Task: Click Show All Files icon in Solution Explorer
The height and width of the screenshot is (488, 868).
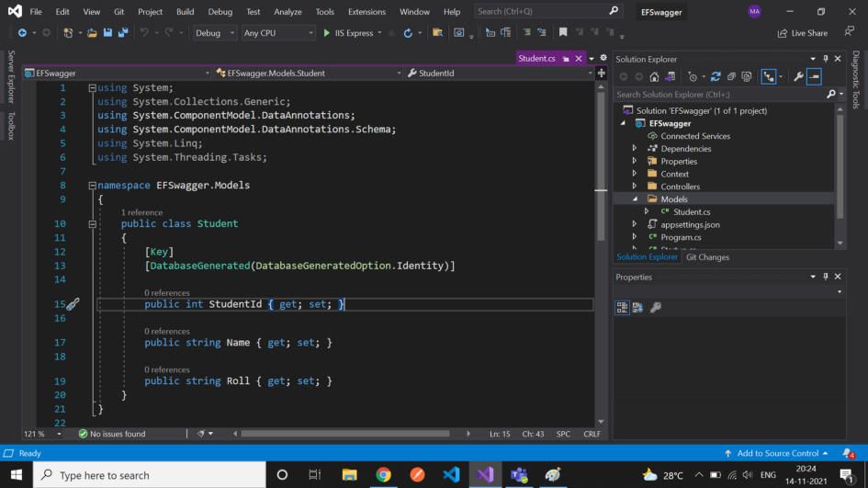Action: point(747,77)
